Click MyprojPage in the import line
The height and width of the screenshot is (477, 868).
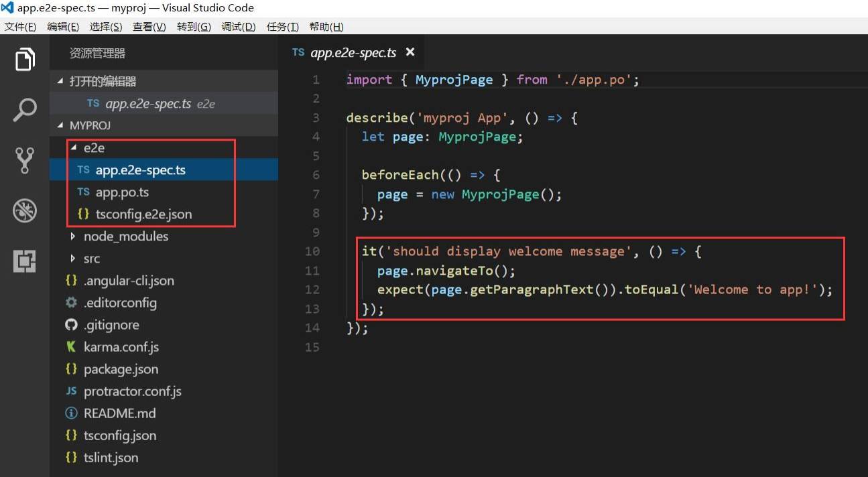(454, 80)
